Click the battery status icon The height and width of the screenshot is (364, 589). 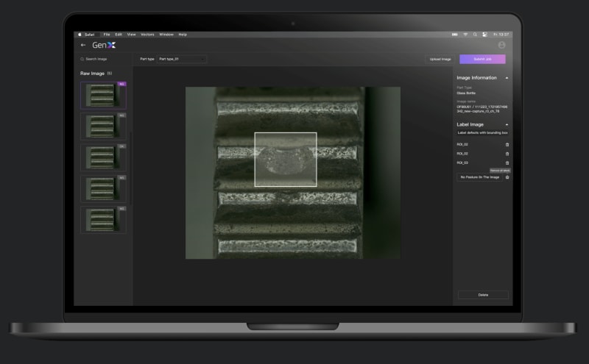[454, 35]
